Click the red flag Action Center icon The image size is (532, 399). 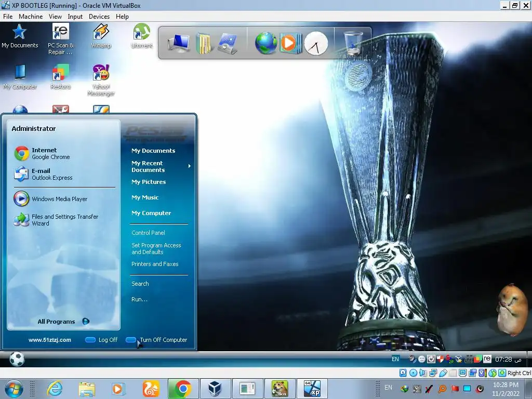click(x=455, y=389)
